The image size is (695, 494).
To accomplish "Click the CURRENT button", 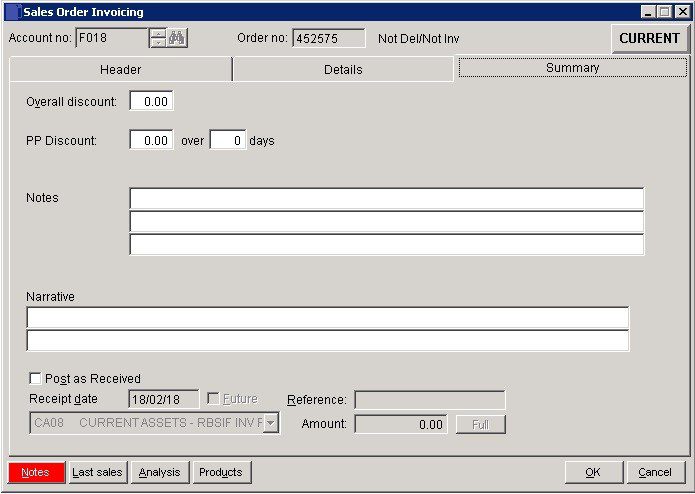I will pos(649,39).
